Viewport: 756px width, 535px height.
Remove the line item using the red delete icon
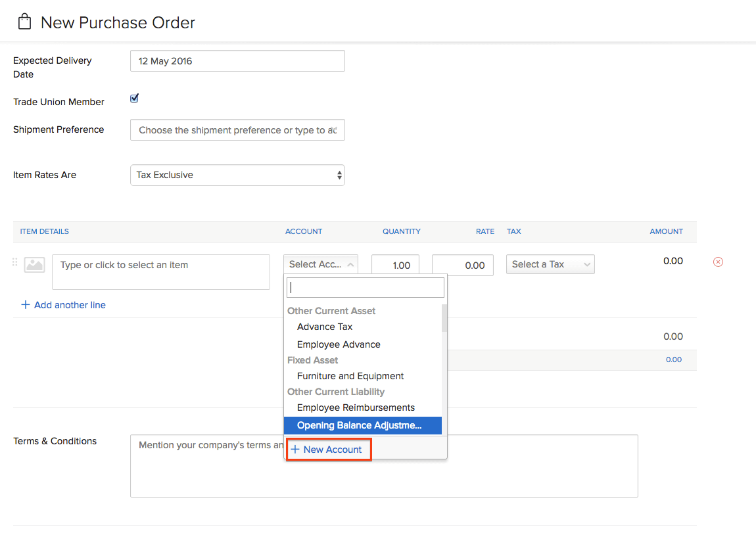[718, 262]
